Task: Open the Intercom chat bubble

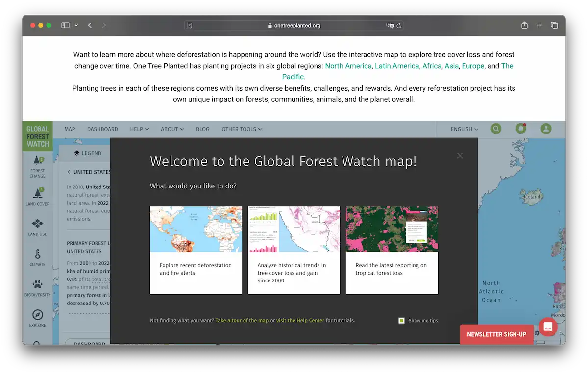Action: pyautogui.click(x=548, y=327)
